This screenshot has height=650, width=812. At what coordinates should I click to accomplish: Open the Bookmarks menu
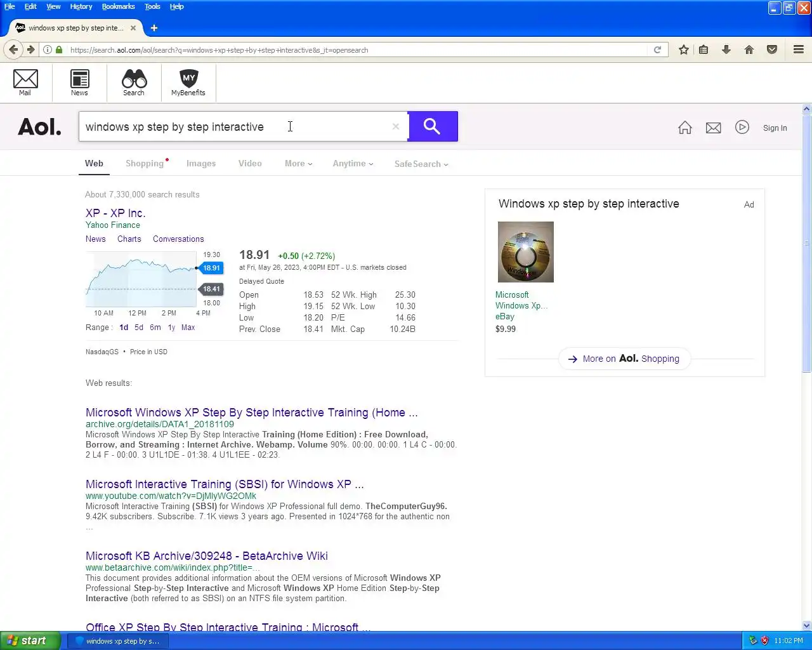pos(119,6)
